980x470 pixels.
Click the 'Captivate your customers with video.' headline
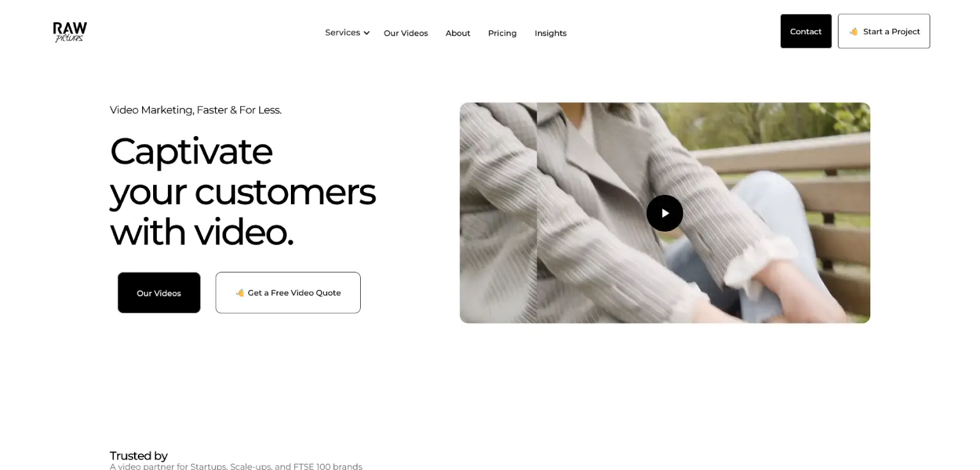coord(243,191)
